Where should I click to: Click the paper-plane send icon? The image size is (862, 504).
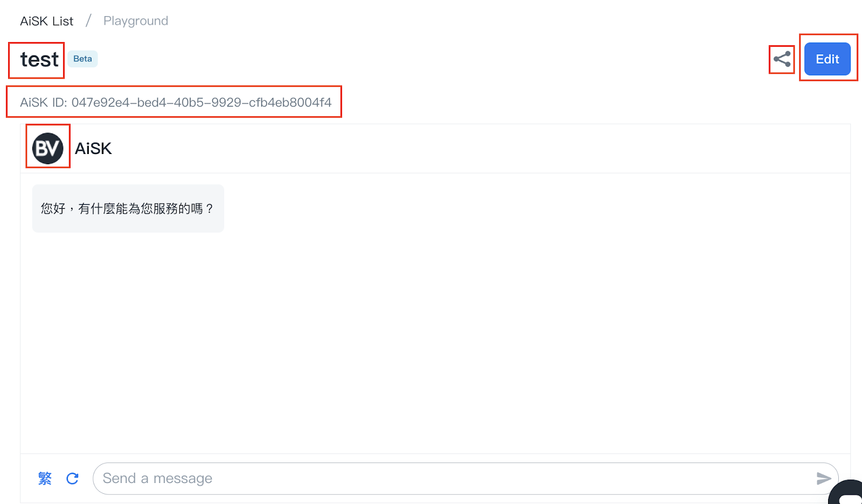(x=824, y=478)
